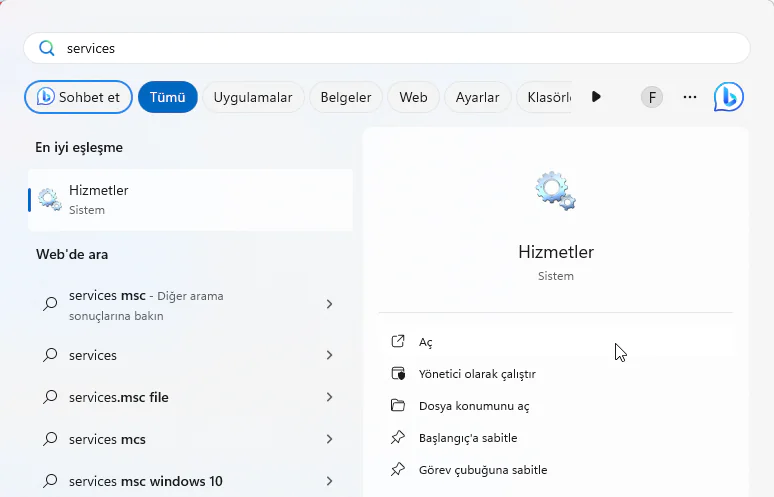Select the 'services.msc file' web suggestion
The width and height of the screenshot is (774, 497).
[191, 397]
